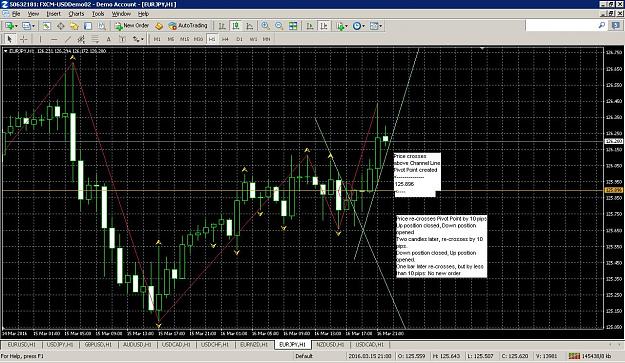Click the 'C: 125.620' status bar value
The image size is (625, 363).
[x=515, y=356]
